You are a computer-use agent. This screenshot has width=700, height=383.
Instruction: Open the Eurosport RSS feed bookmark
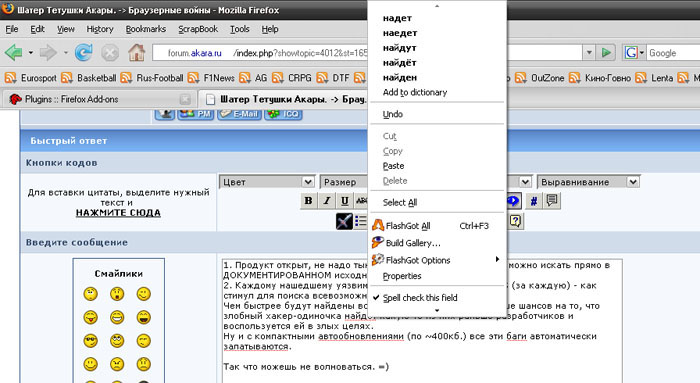[x=30, y=78]
